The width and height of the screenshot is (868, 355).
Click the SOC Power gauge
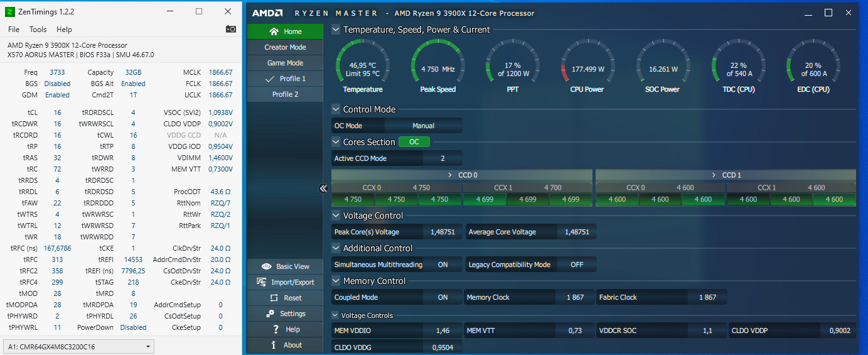[x=663, y=66]
